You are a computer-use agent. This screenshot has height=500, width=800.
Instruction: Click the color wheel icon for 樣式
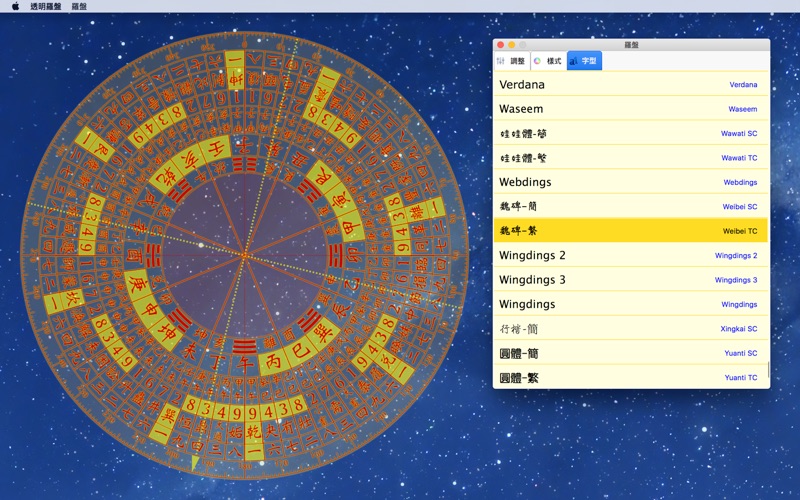pyautogui.click(x=538, y=61)
